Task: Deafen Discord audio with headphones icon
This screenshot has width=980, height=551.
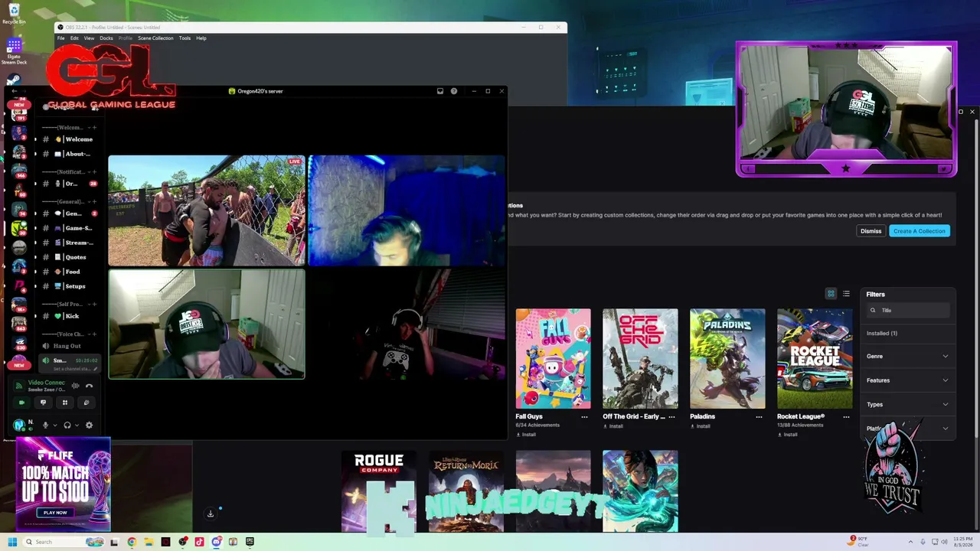Action: tap(67, 425)
